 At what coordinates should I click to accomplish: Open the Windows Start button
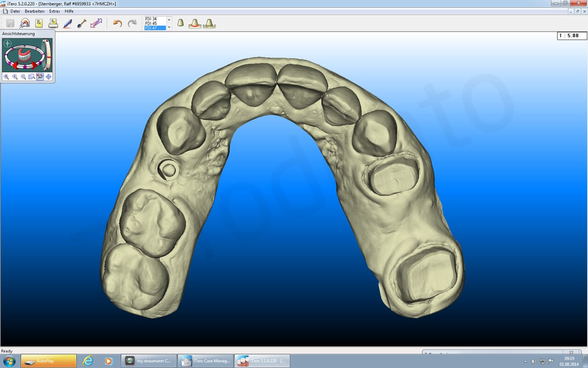pyautogui.click(x=9, y=361)
